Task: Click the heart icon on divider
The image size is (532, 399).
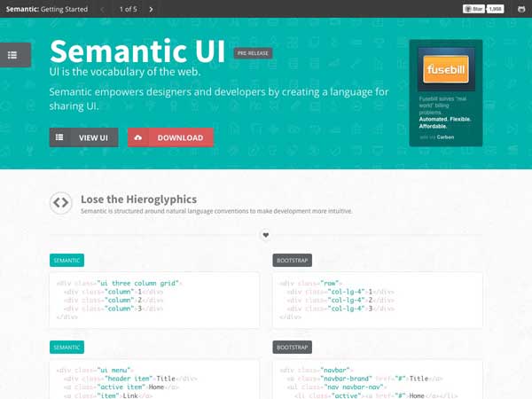Action: pyautogui.click(x=266, y=235)
